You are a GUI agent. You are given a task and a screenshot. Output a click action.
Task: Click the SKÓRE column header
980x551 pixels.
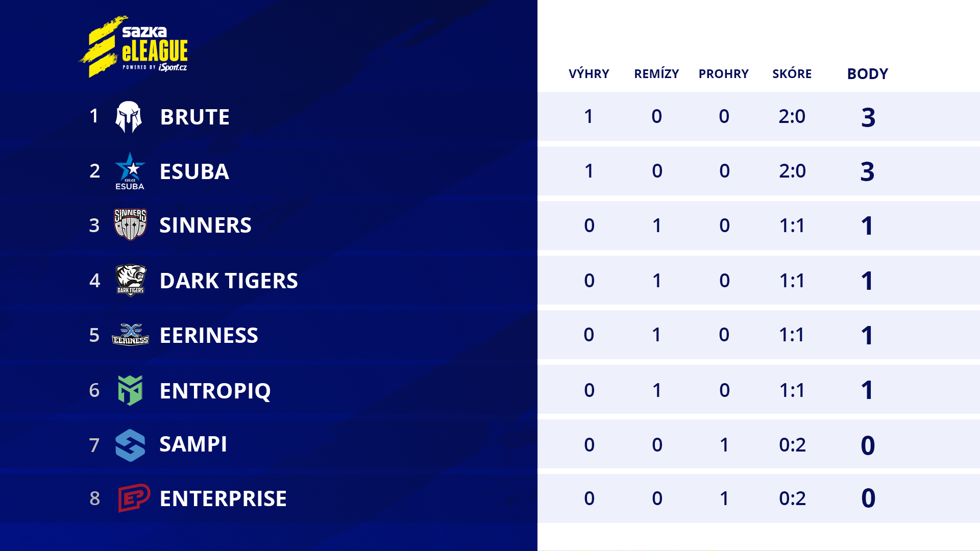coord(792,74)
